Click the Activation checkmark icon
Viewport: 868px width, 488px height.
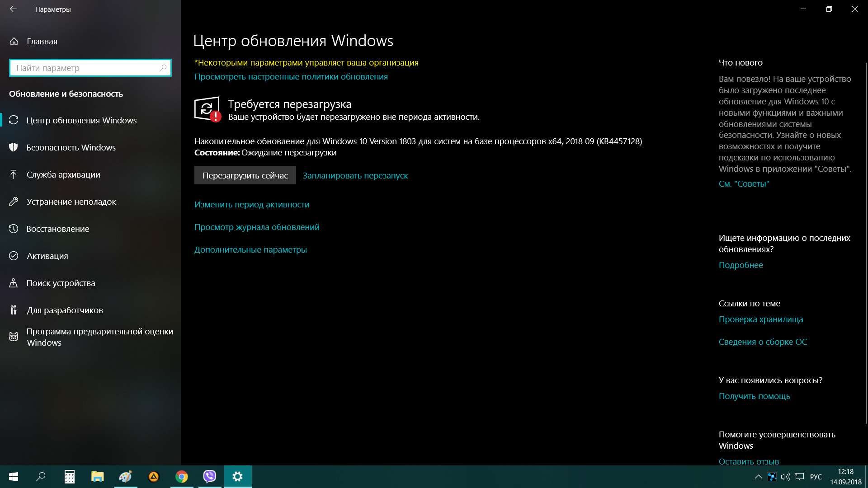pyautogui.click(x=14, y=256)
